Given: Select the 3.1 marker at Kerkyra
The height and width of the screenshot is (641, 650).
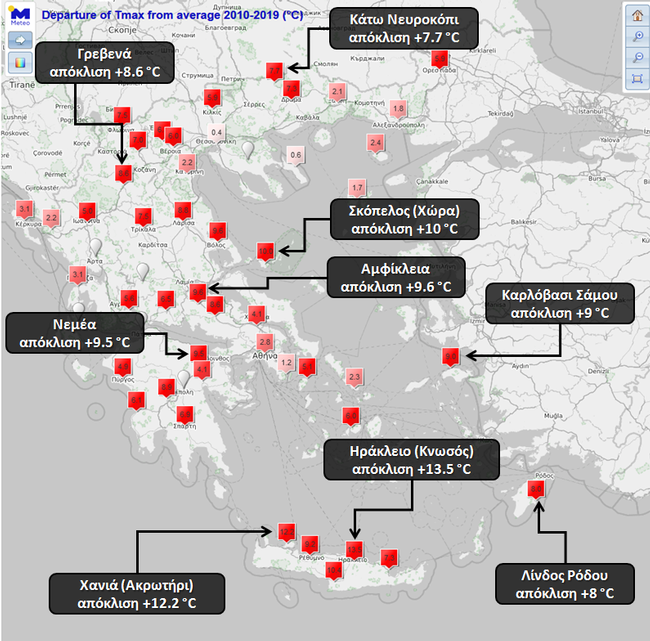Looking at the screenshot, I should click(x=25, y=209).
